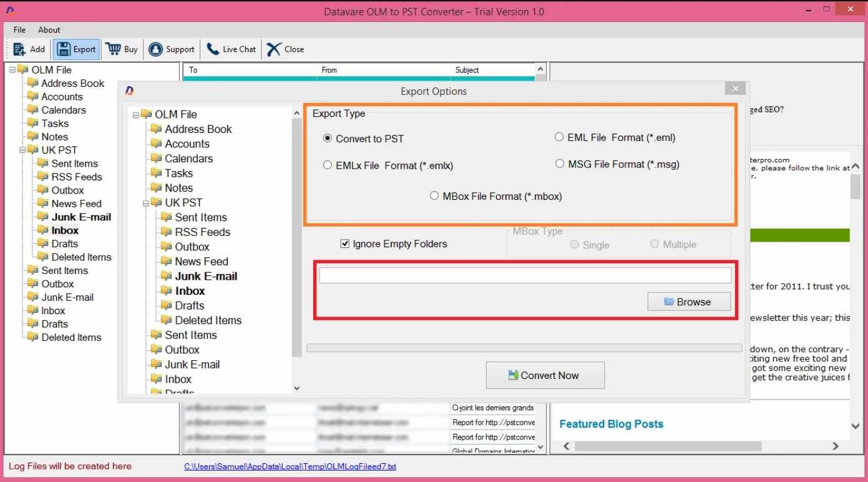Collapse OLM File node in Export Options tree

click(136, 115)
